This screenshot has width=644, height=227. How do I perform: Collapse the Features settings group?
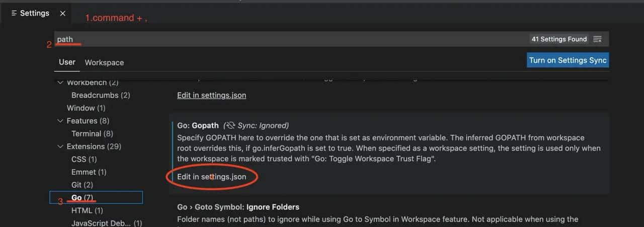[60, 121]
